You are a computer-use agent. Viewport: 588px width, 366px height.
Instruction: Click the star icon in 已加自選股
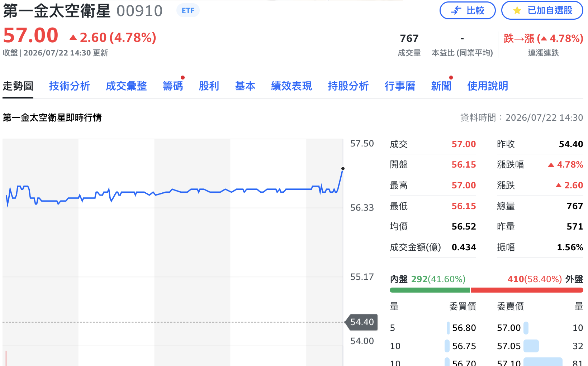pos(517,11)
